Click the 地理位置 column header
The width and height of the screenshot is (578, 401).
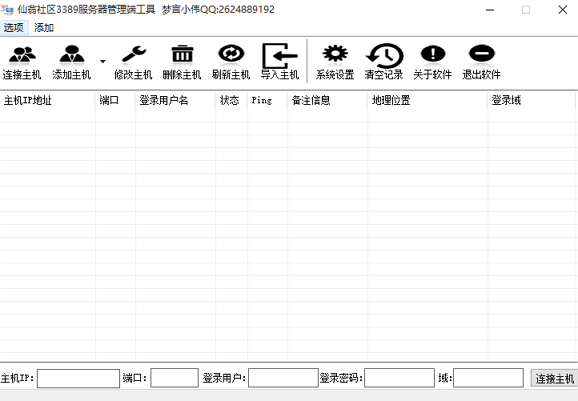428,100
